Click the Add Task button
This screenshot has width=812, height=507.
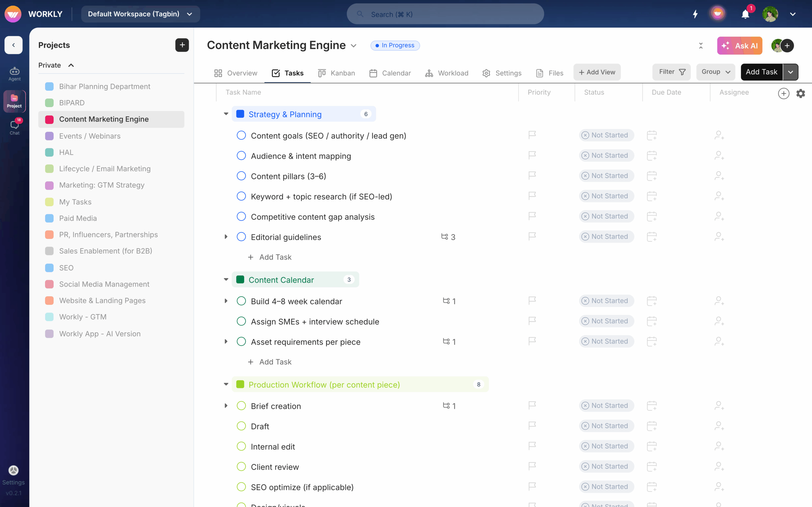click(x=762, y=72)
